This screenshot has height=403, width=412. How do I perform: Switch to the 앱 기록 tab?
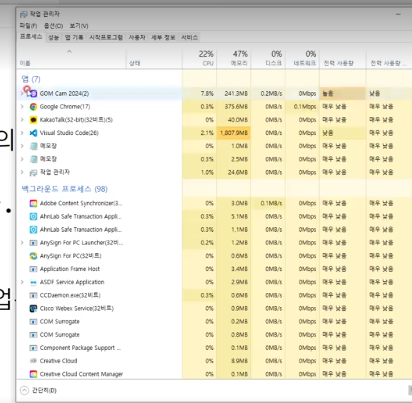click(74, 37)
